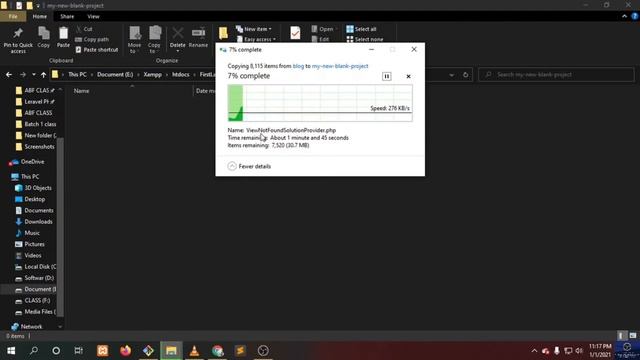This screenshot has width=640, height=360.
Task: Click Paste shortcut command
Action: (97, 49)
